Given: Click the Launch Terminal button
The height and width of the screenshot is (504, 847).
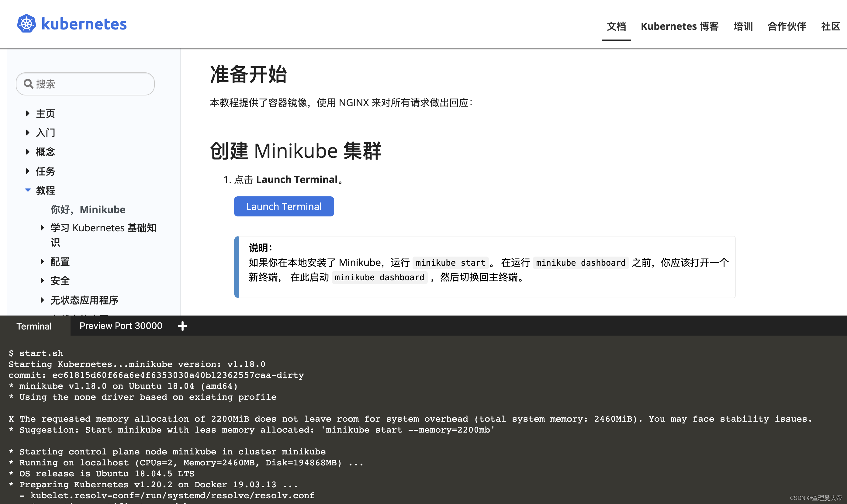Looking at the screenshot, I should (284, 206).
